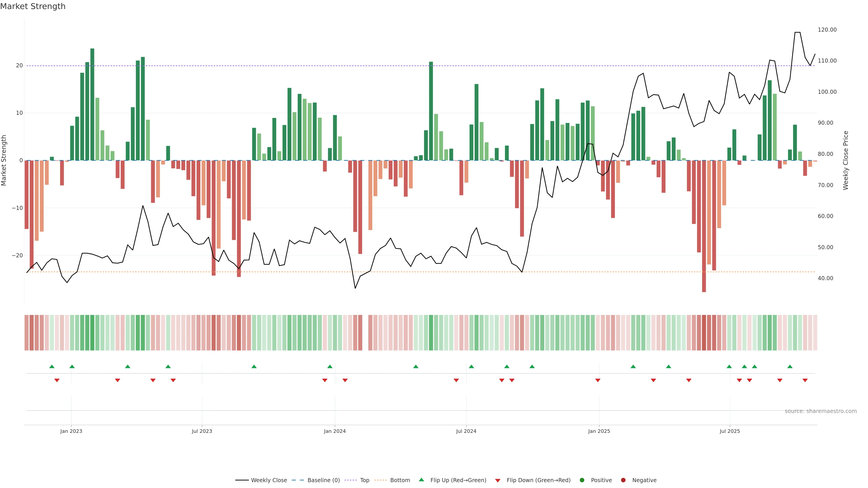The height and width of the screenshot is (488, 868).
Task: Click the leftmost red flip-down triangle marker
Action: (x=57, y=380)
